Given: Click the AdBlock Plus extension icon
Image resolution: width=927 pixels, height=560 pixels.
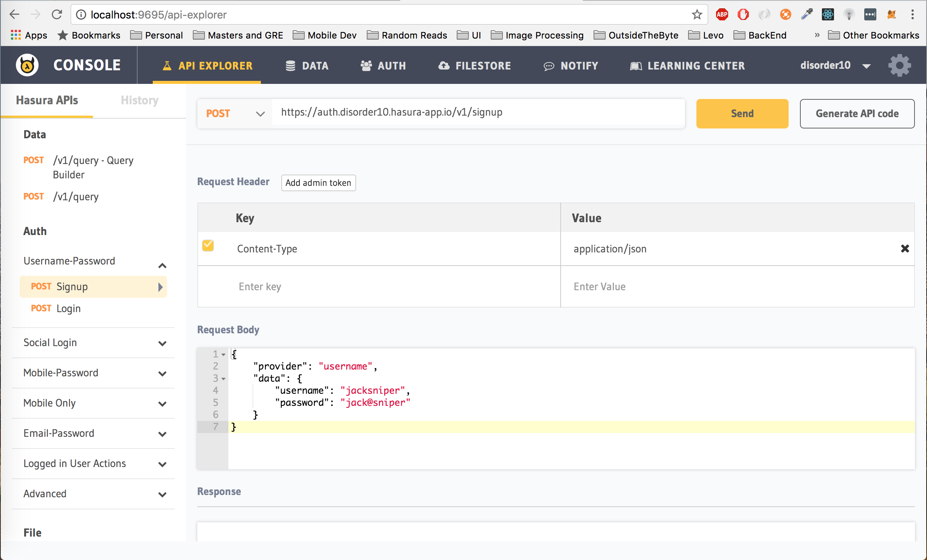Looking at the screenshot, I should [x=722, y=15].
